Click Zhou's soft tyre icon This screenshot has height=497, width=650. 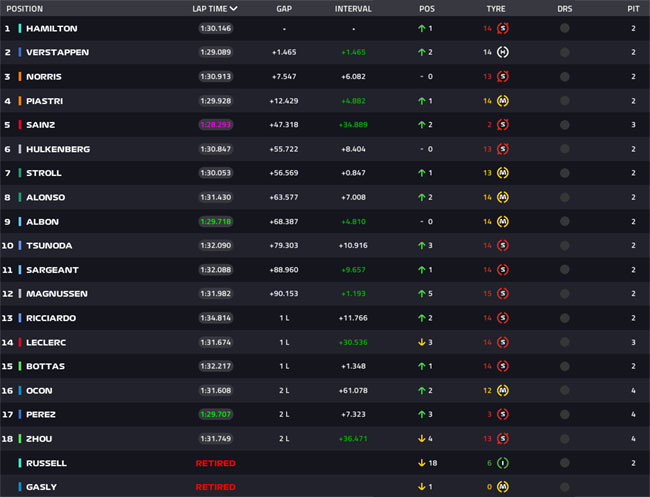(x=503, y=439)
